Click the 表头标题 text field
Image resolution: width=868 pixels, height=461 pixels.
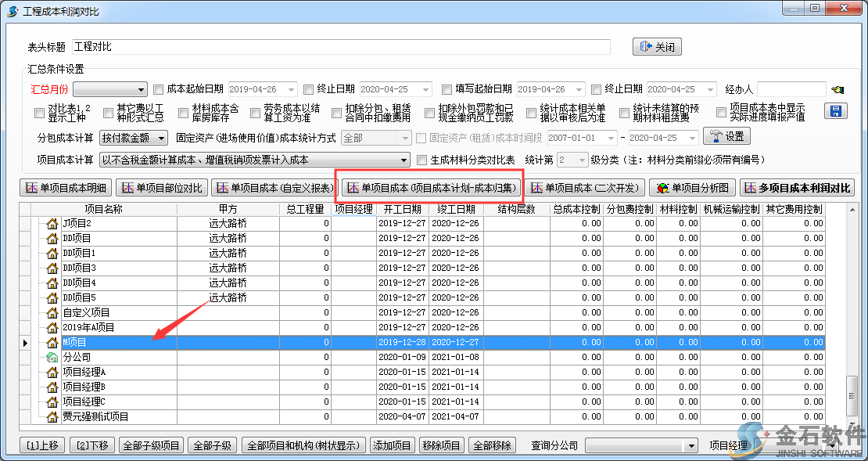click(x=346, y=47)
